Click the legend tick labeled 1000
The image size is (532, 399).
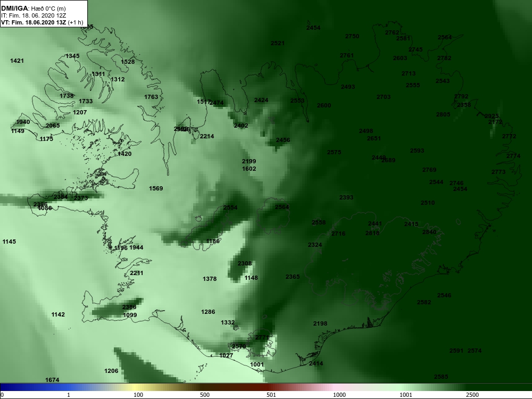[339, 395]
